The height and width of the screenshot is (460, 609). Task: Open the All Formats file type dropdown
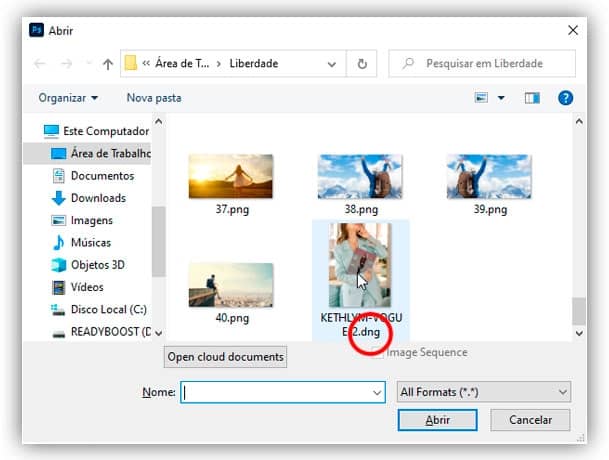coord(484,392)
